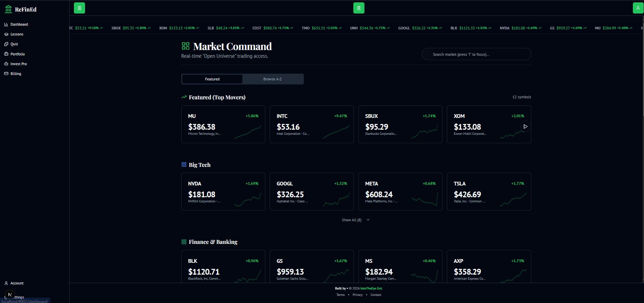Open the XOM Exxon Mobil card
Screen dimensions: 644x303
point(489,124)
